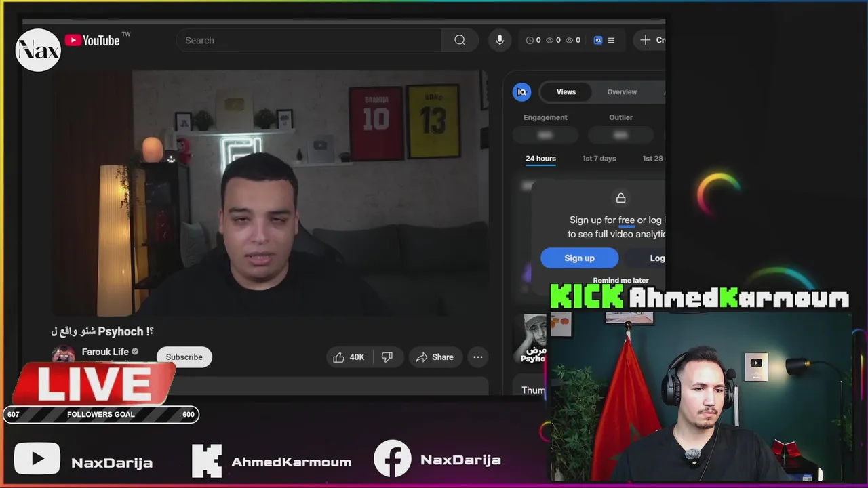Open the vidIQ hamburger menu
Image resolution: width=868 pixels, height=488 pixels.
pyautogui.click(x=611, y=40)
